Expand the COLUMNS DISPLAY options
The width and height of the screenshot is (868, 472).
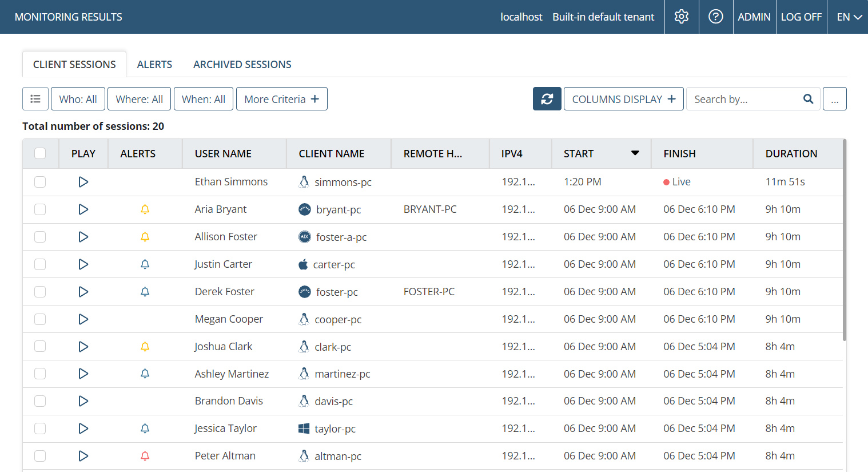623,99
